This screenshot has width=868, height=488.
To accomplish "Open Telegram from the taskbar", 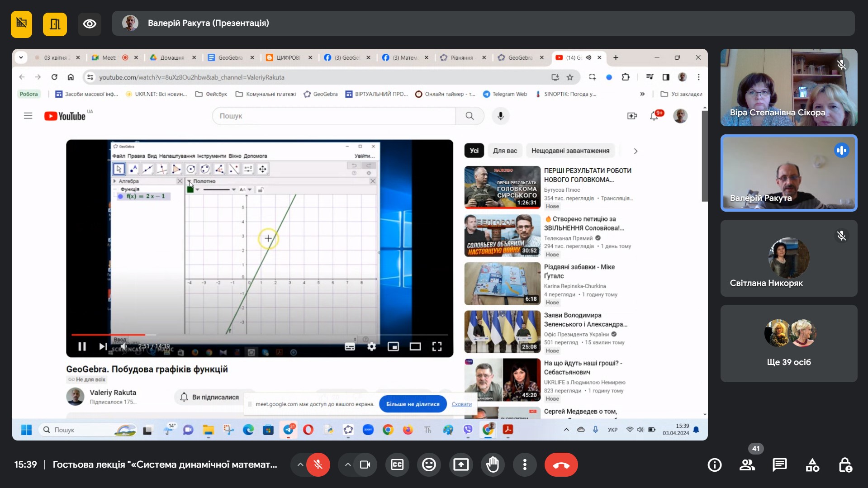I will pyautogui.click(x=289, y=430).
